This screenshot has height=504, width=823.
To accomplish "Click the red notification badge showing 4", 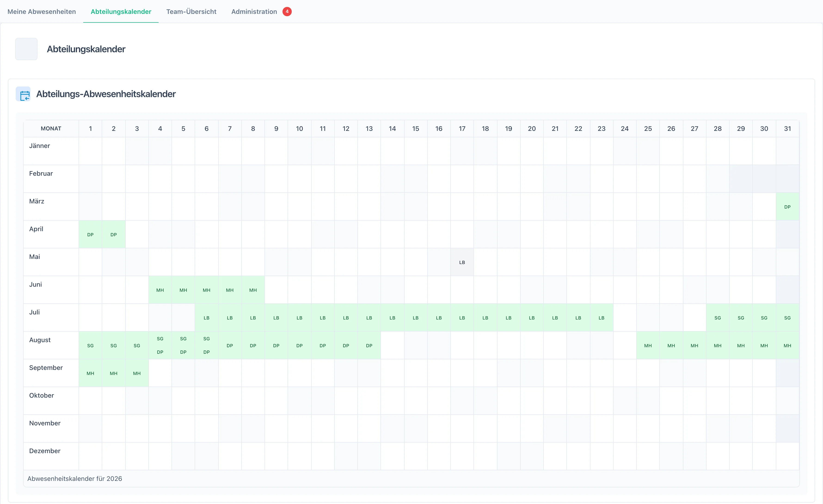I will tap(287, 11).
